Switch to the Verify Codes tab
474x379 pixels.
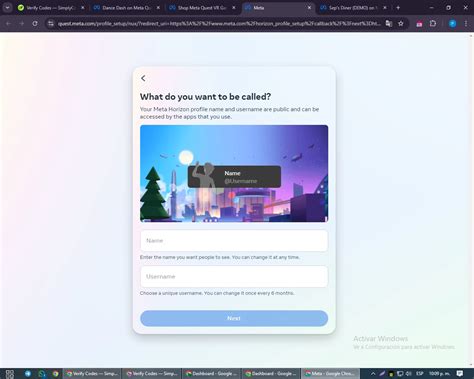pyautogui.click(x=51, y=8)
